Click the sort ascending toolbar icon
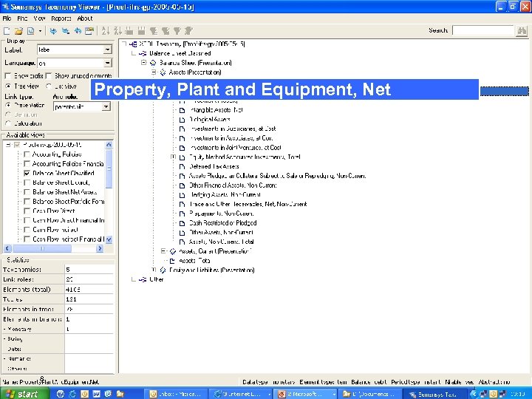Image resolution: width=532 pixels, height=399 pixels. (105, 31)
